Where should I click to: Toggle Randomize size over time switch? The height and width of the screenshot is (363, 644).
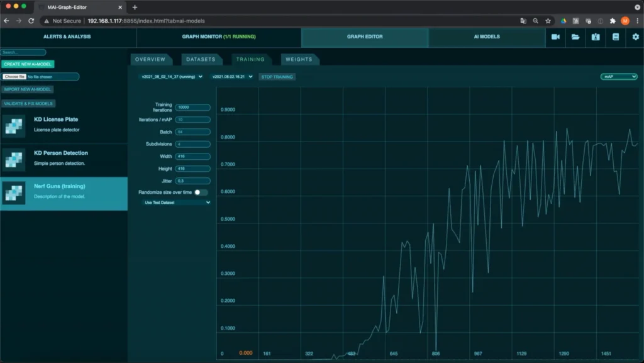[201, 192]
